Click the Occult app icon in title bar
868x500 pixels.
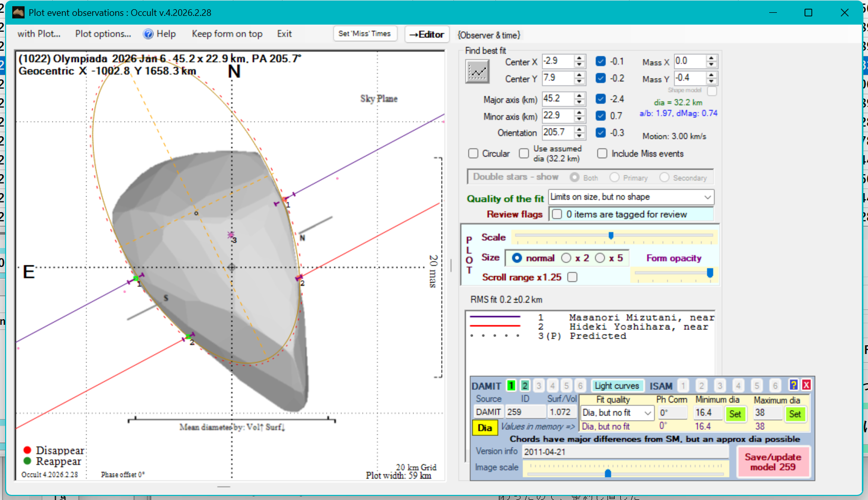click(x=18, y=12)
